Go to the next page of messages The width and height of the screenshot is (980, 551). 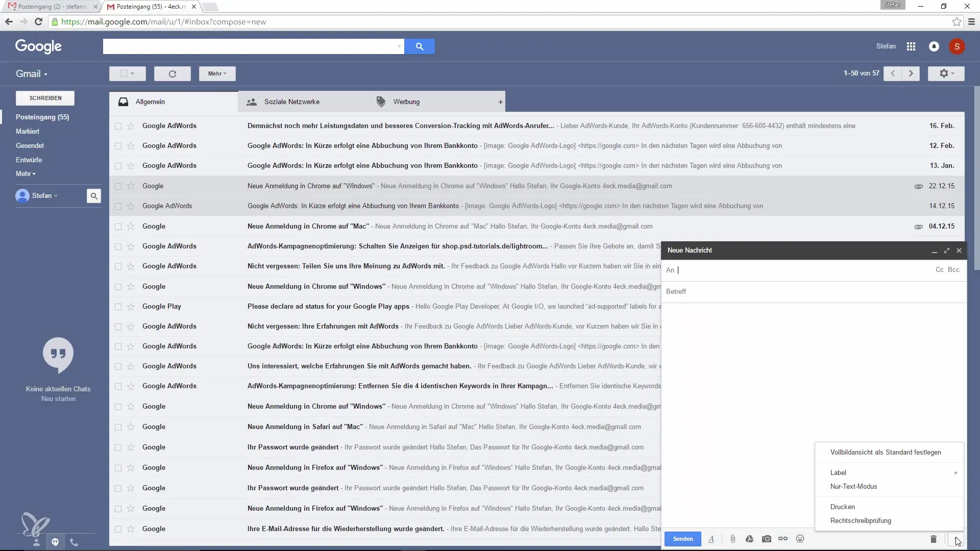pyautogui.click(x=911, y=73)
